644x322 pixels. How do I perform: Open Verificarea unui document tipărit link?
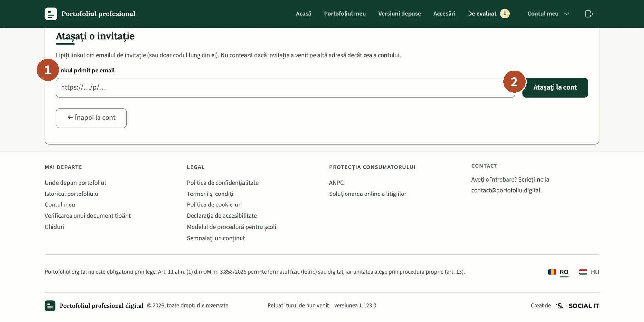click(88, 216)
